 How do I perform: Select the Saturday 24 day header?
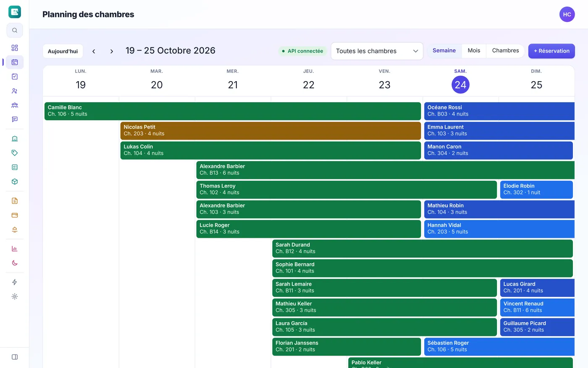(x=460, y=81)
